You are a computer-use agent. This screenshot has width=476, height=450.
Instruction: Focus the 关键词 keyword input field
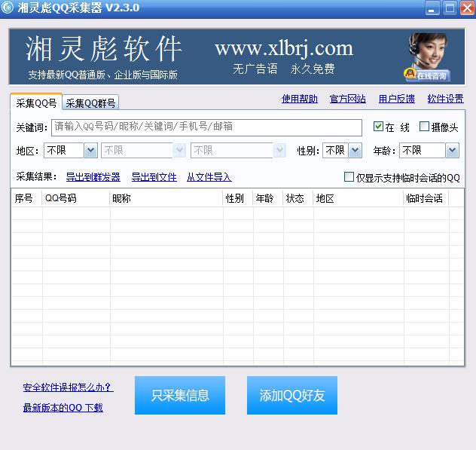coord(206,127)
